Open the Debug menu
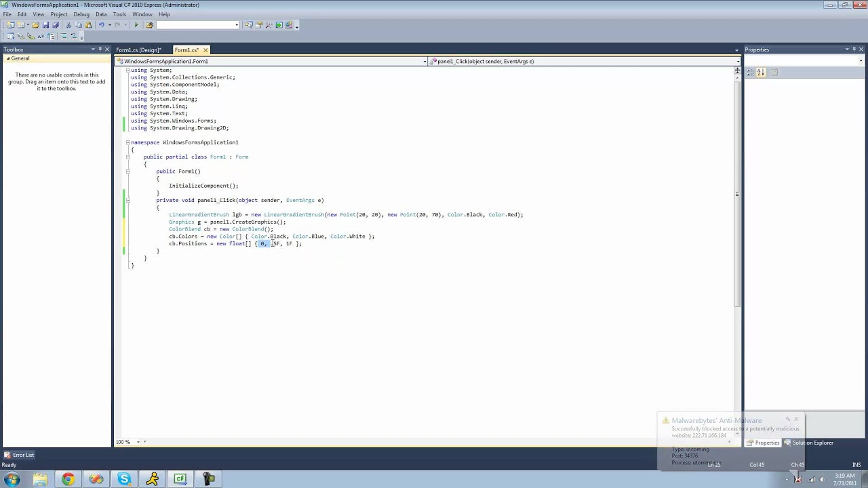Viewport: 868px width, 488px height. click(x=81, y=14)
